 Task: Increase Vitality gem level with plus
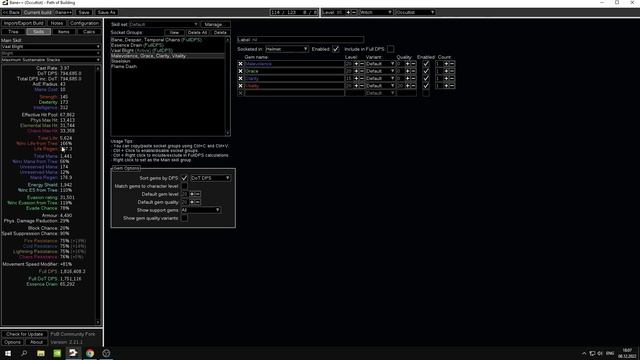click(356, 86)
